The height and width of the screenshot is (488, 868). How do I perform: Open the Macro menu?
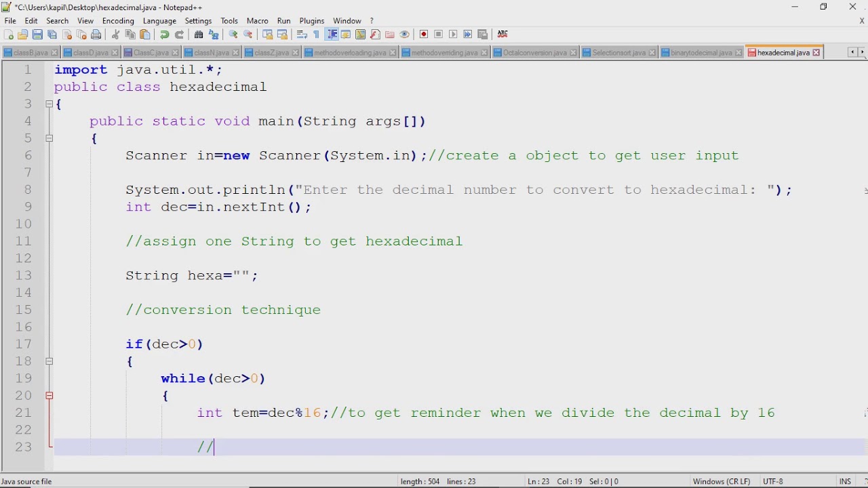(258, 21)
